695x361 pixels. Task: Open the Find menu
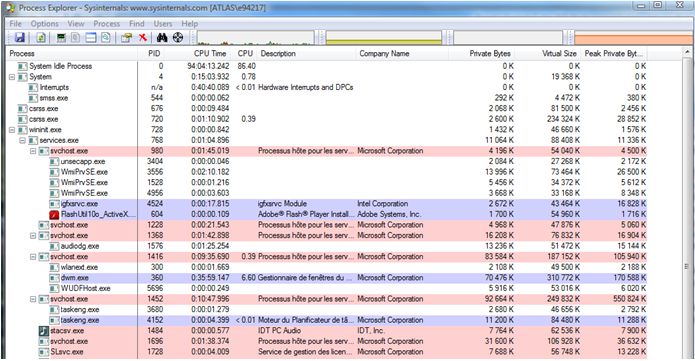tap(137, 24)
